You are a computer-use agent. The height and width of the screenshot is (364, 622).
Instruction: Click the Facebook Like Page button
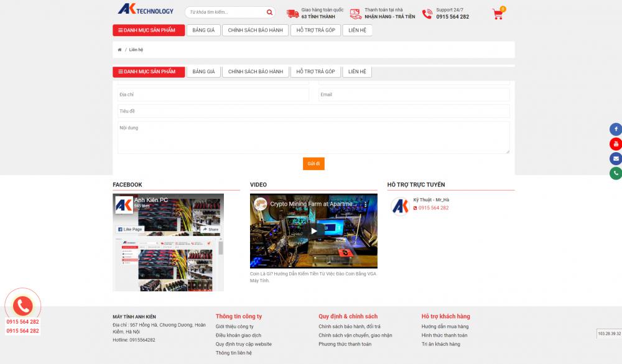point(130,229)
